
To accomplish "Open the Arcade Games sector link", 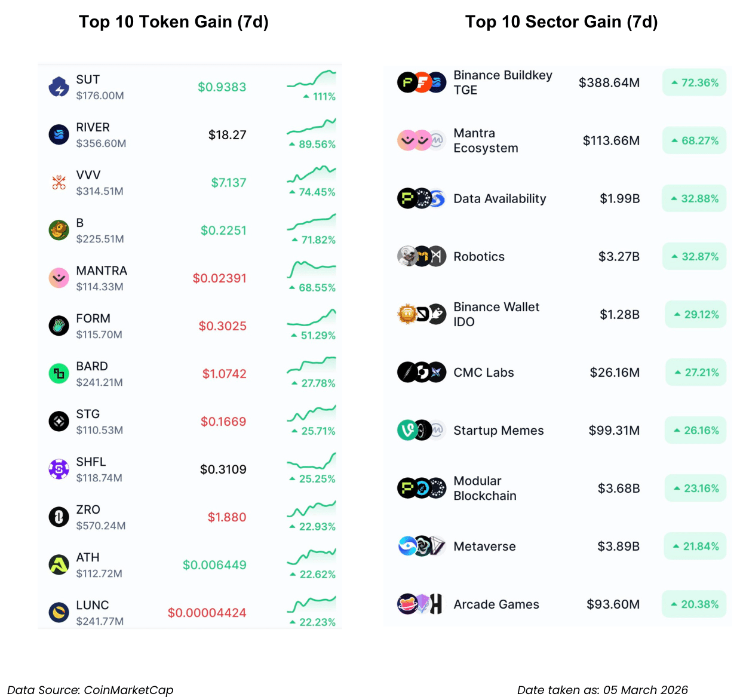I will [496, 604].
